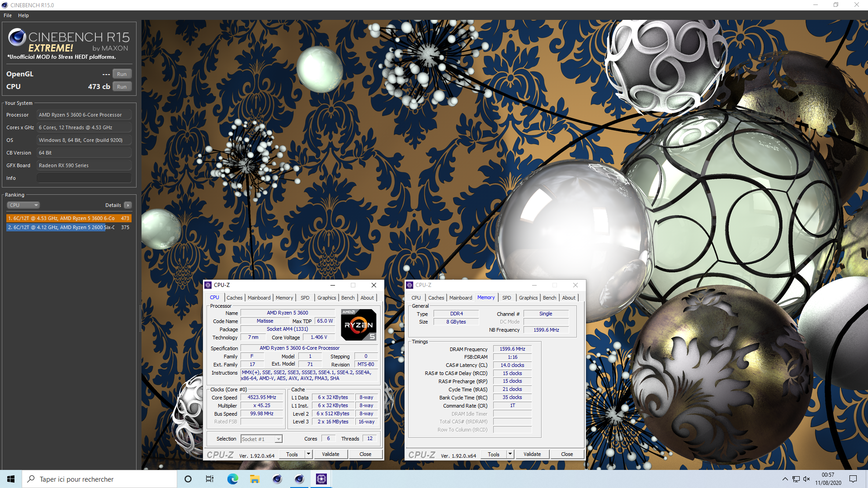Open Task View icon in taskbar

210,479
